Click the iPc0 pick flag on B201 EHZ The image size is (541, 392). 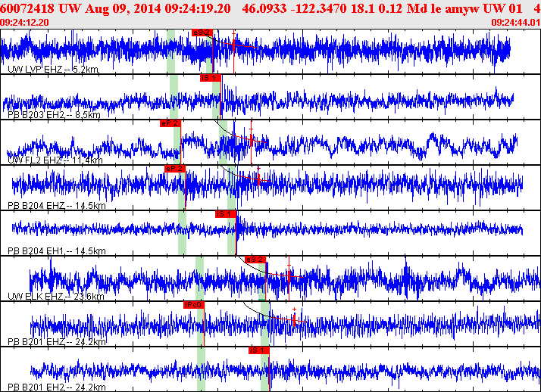coord(195,304)
